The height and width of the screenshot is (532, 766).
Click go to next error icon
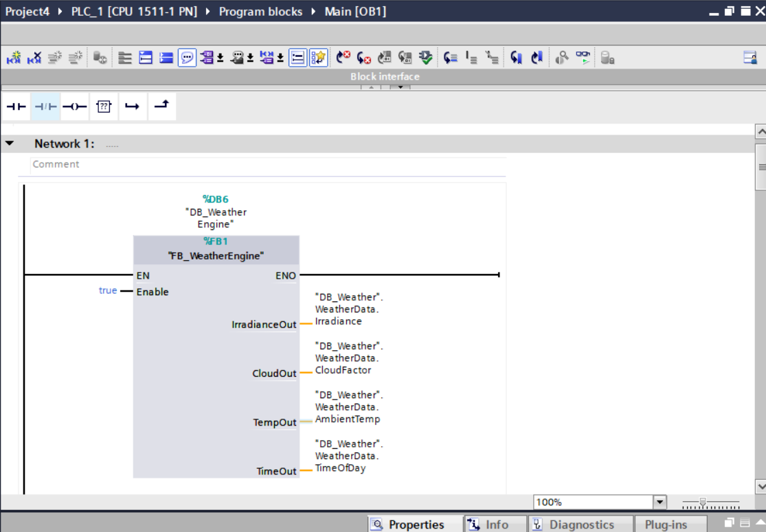pos(343,58)
